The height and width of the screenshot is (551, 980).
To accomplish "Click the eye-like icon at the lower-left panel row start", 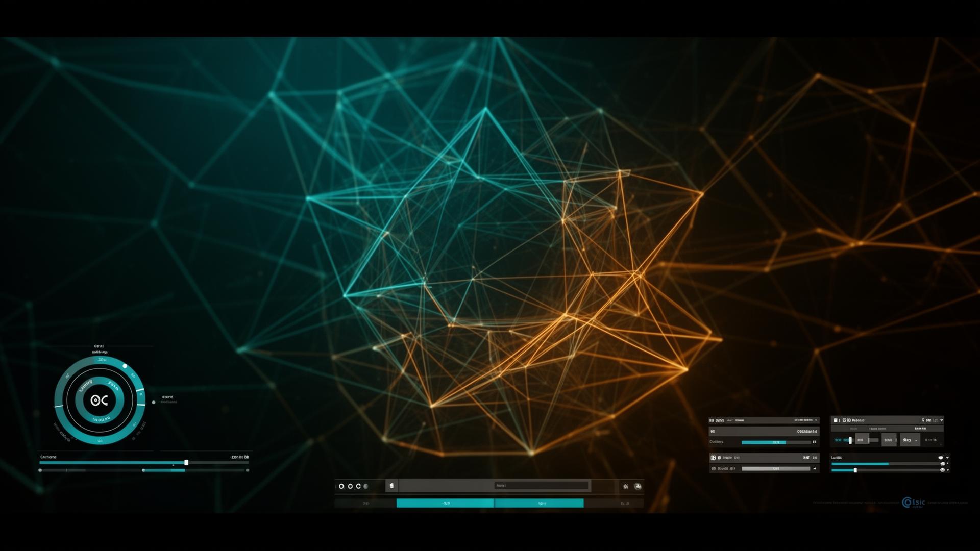I will click(x=714, y=468).
